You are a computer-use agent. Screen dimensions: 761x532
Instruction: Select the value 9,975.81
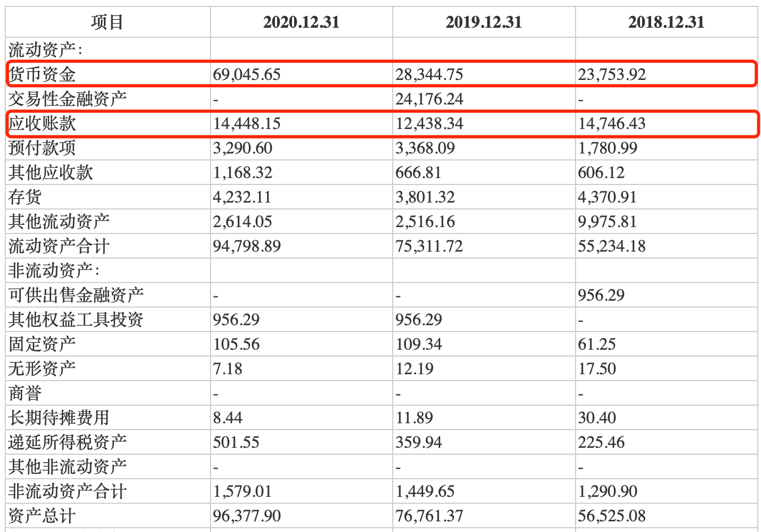[x=608, y=221]
